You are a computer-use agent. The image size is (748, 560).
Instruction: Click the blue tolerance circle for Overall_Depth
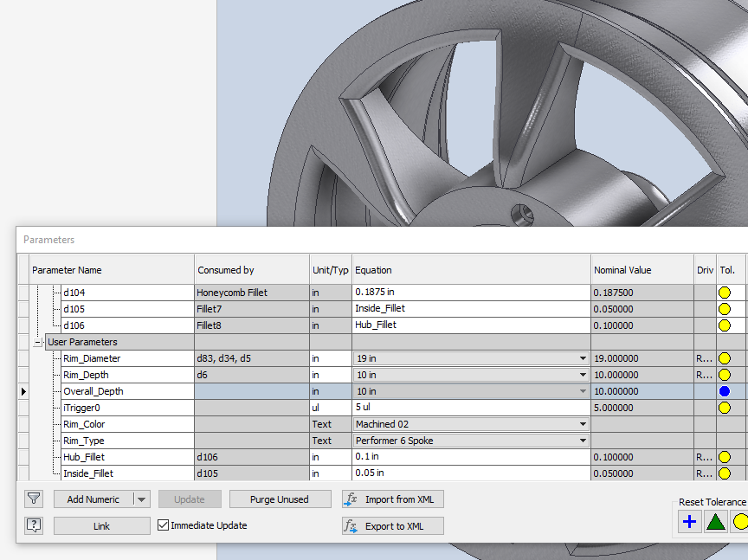tap(725, 391)
